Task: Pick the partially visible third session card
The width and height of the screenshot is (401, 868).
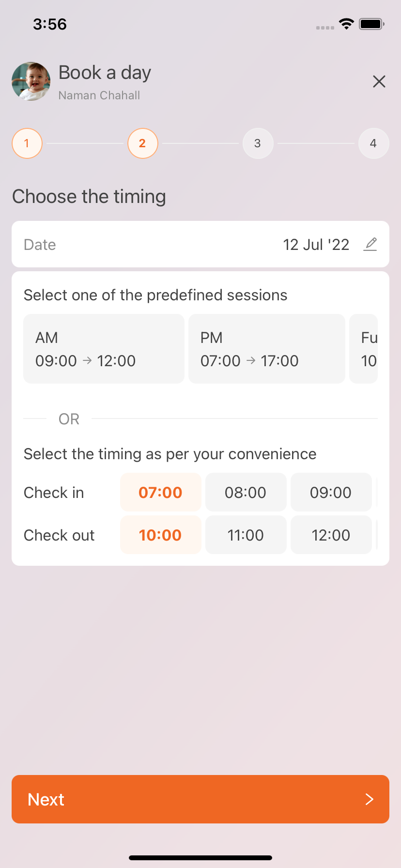Action: (364, 349)
